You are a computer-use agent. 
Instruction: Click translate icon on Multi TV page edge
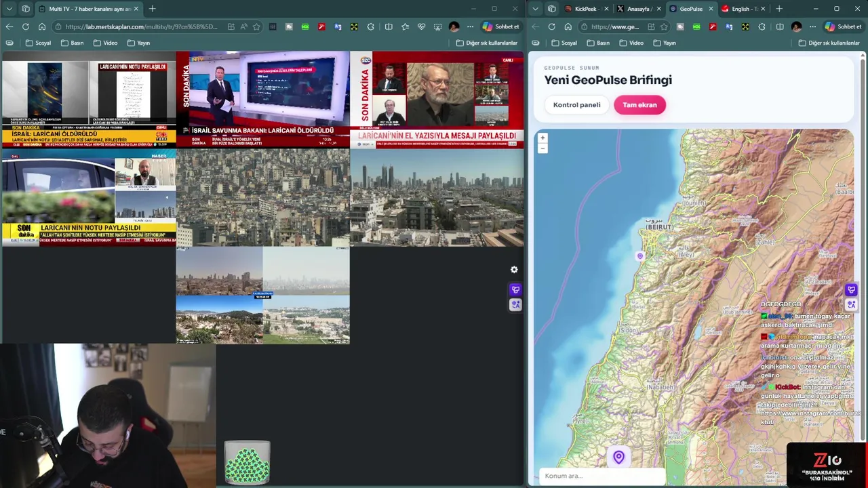pyautogui.click(x=515, y=304)
